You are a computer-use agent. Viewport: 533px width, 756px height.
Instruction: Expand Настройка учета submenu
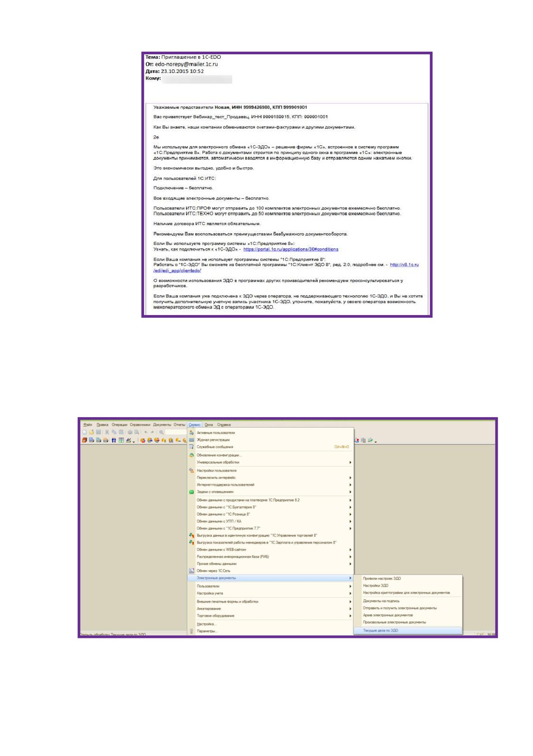271,593
